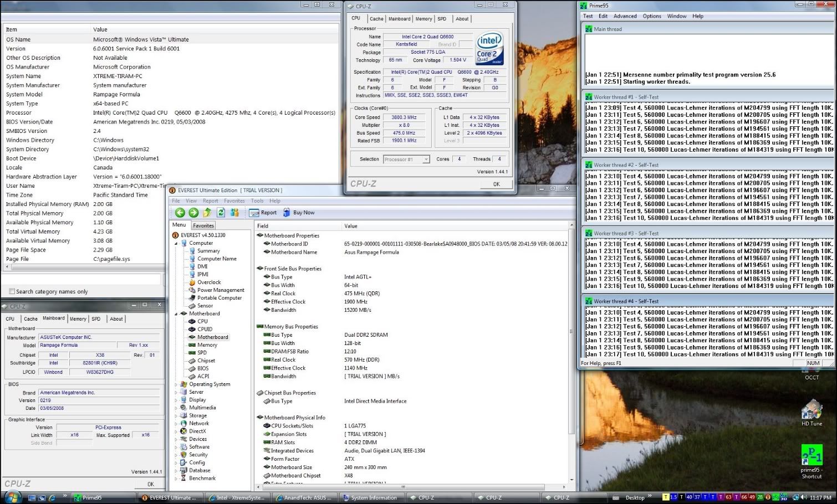Click OK in the bottom-left CPU-Z Mainboard window

click(150, 484)
